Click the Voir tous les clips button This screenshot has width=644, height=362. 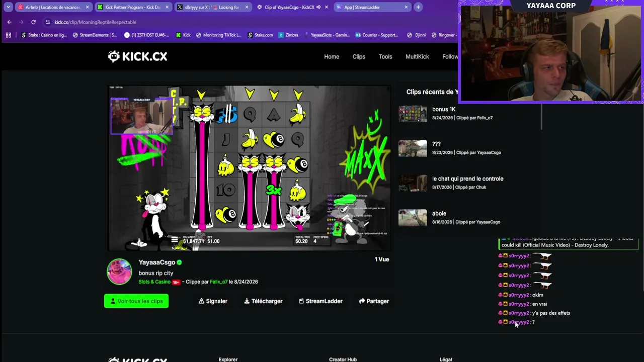click(136, 301)
